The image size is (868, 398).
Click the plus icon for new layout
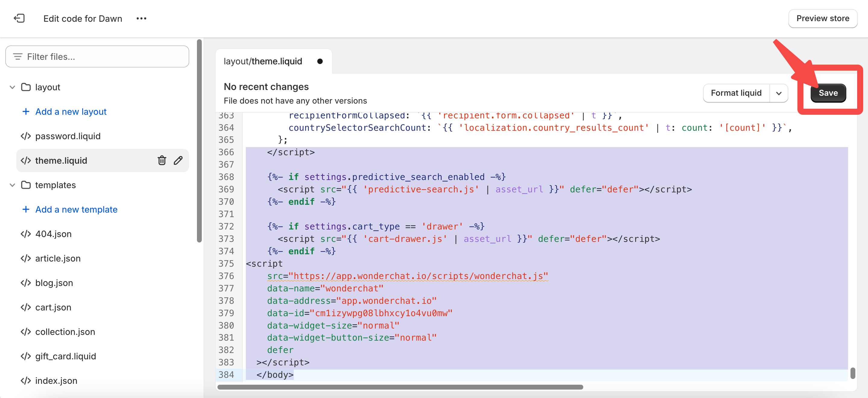click(26, 112)
